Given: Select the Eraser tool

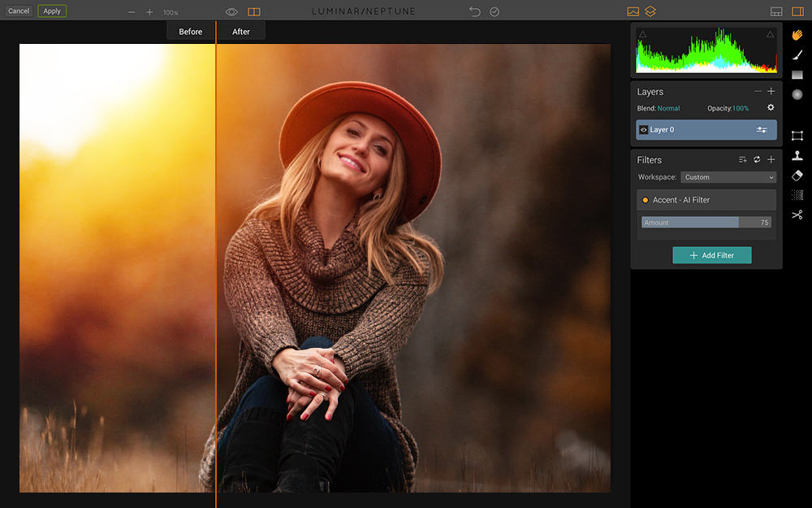Looking at the screenshot, I should (797, 176).
